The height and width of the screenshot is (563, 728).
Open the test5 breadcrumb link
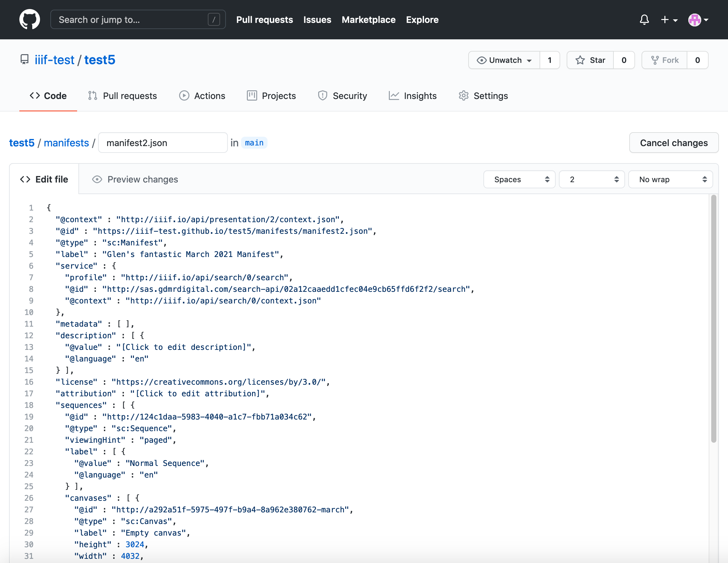point(22,143)
